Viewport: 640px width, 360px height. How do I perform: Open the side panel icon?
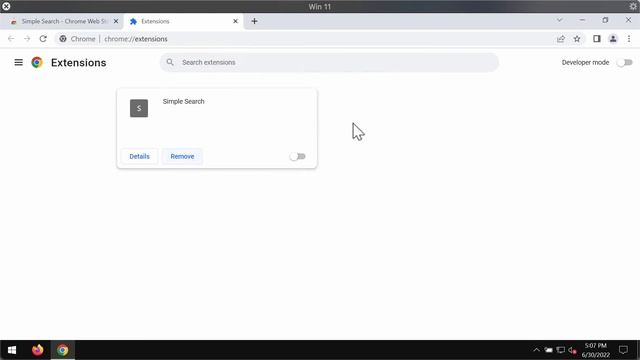(597, 39)
